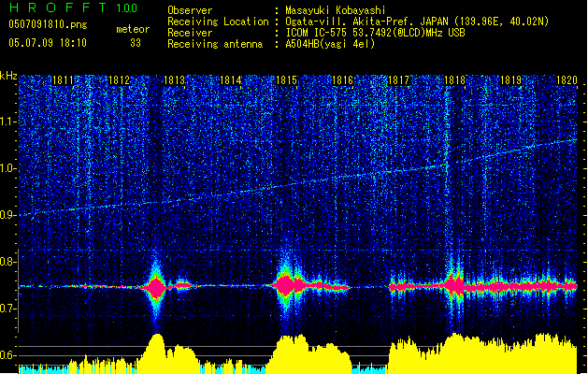Screen dimensions: 588x374
Task: Click the Receiver label
Action: 190,33
